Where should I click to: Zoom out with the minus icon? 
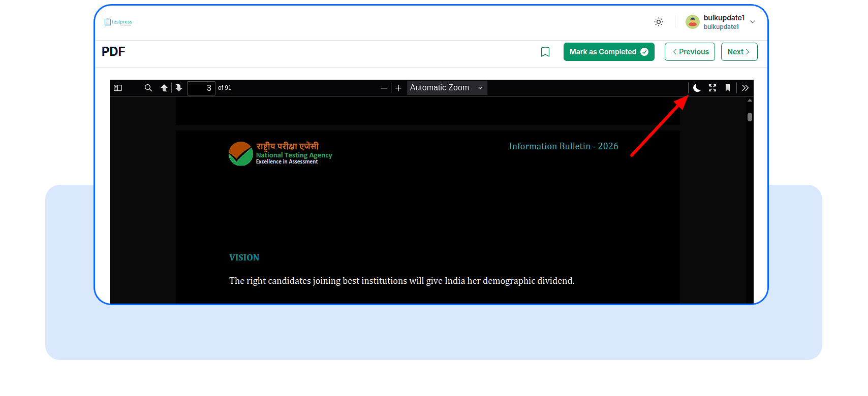pyautogui.click(x=384, y=88)
